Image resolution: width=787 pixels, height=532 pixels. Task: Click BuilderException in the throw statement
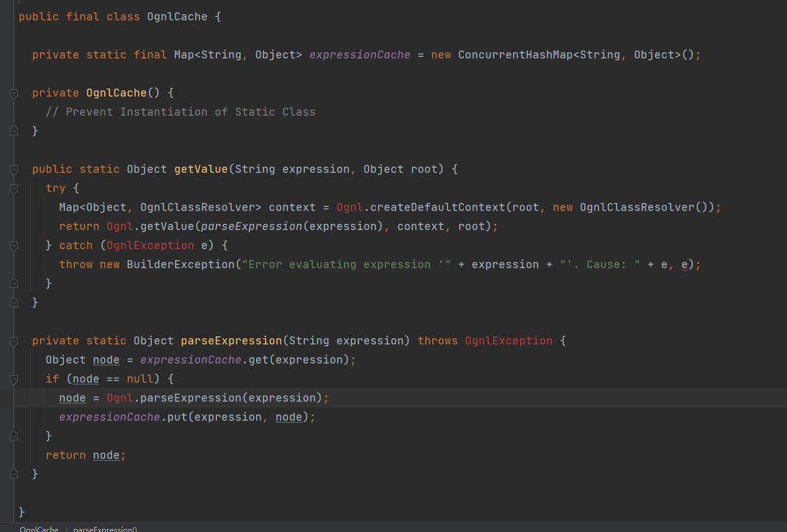click(181, 264)
